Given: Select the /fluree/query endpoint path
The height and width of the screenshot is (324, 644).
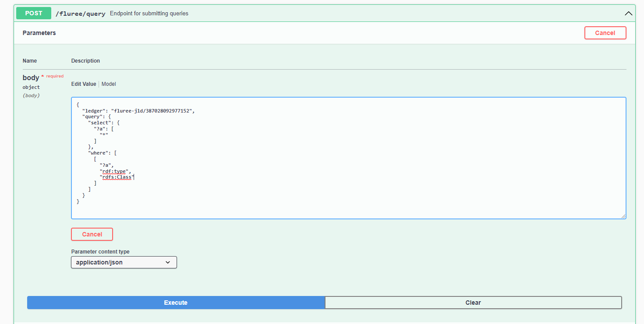Looking at the screenshot, I should [80, 14].
